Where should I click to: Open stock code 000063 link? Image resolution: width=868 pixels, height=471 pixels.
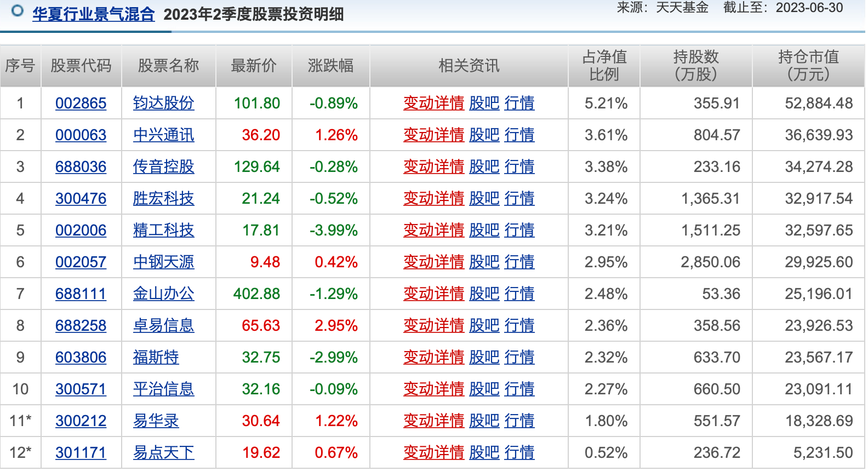81,135
